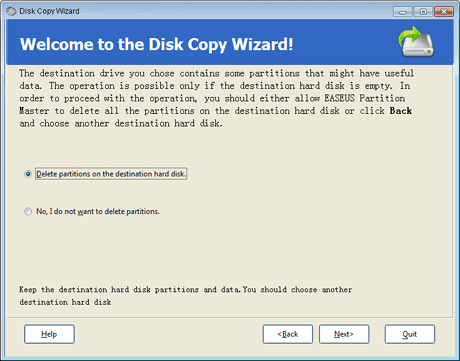This screenshot has width=460, height=361.
Task: Click the 'Disk Copy Wizard' title bar text
Action: (x=49, y=11)
